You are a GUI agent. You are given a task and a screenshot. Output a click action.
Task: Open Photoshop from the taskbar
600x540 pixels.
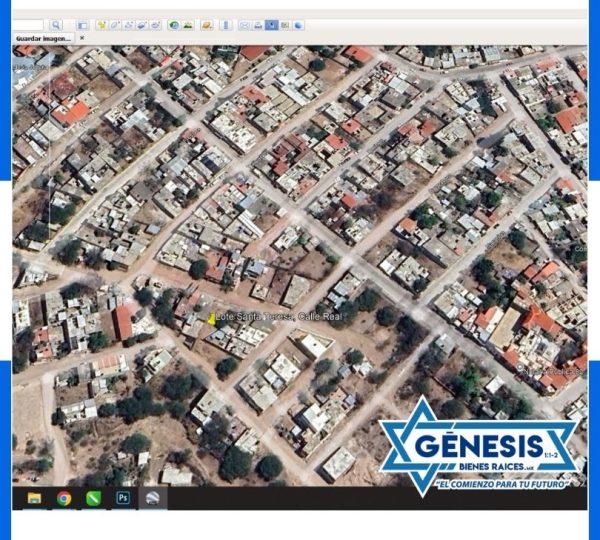click(x=123, y=497)
